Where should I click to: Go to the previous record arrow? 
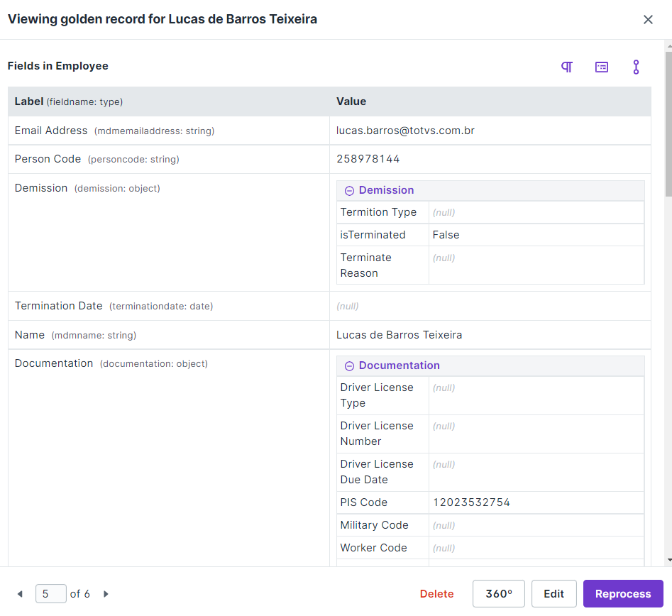click(x=20, y=594)
